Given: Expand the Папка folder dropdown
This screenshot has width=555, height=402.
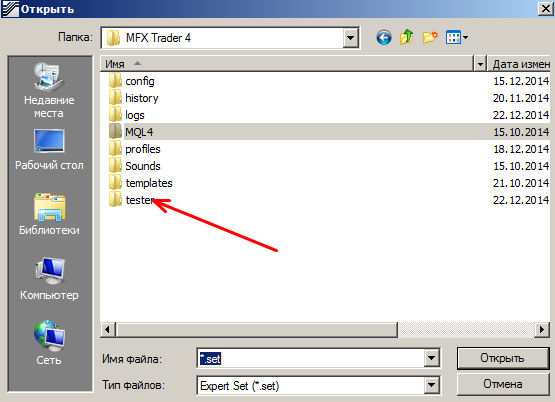Looking at the screenshot, I should click(350, 38).
